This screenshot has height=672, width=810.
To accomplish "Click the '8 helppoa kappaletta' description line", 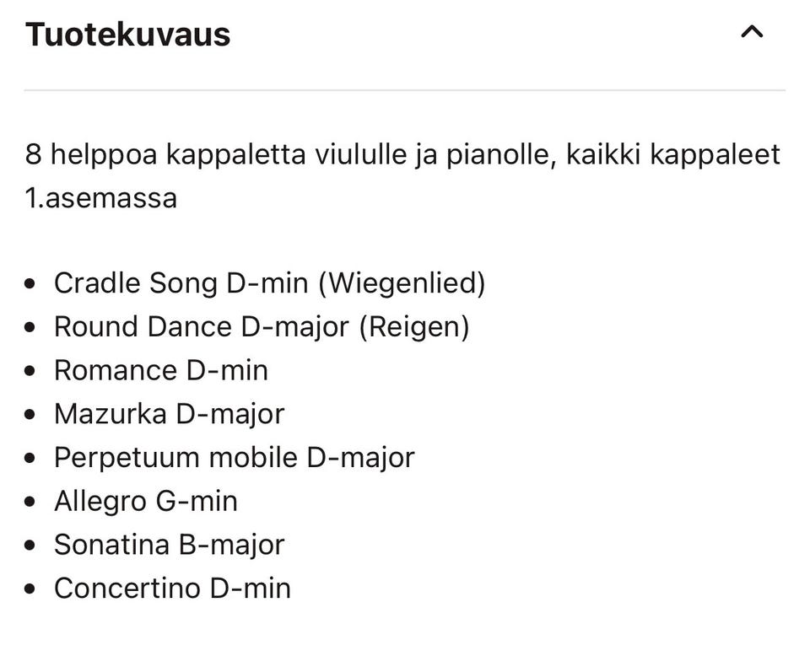I will pyautogui.click(x=402, y=155).
